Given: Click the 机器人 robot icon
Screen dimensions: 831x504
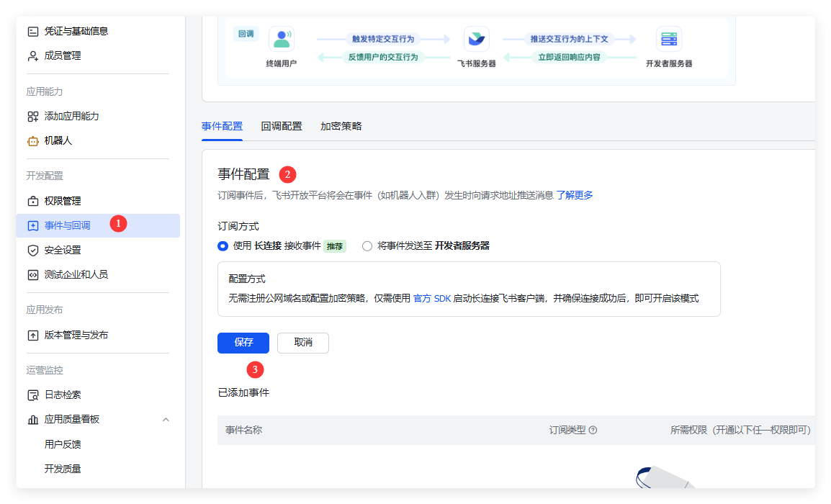Looking at the screenshot, I should pyautogui.click(x=32, y=141).
